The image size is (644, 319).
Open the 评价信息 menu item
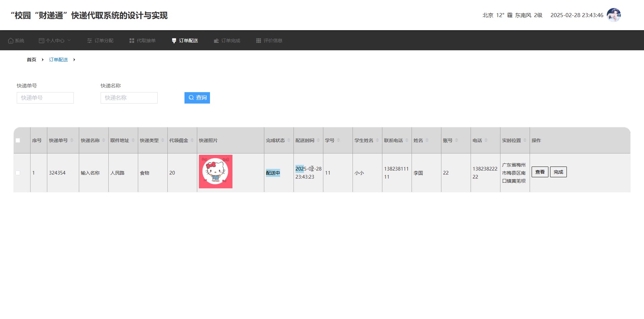click(269, 41)
